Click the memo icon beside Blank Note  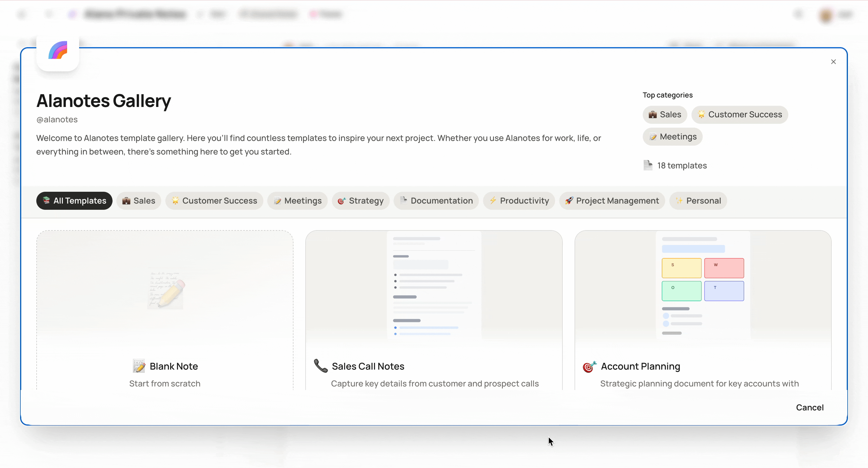[139, 366]
